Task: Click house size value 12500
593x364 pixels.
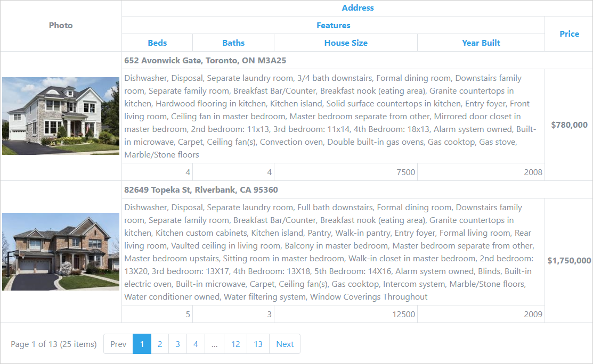Action: 403,314
